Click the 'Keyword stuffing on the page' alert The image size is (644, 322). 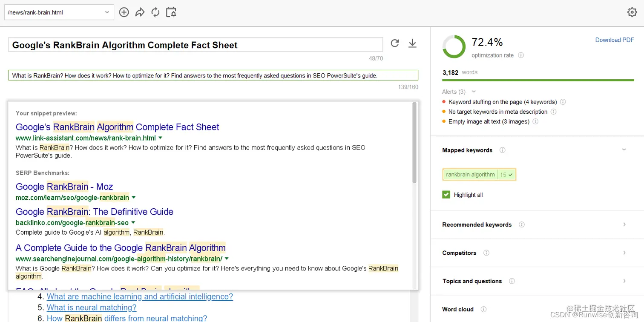point(503,102)
